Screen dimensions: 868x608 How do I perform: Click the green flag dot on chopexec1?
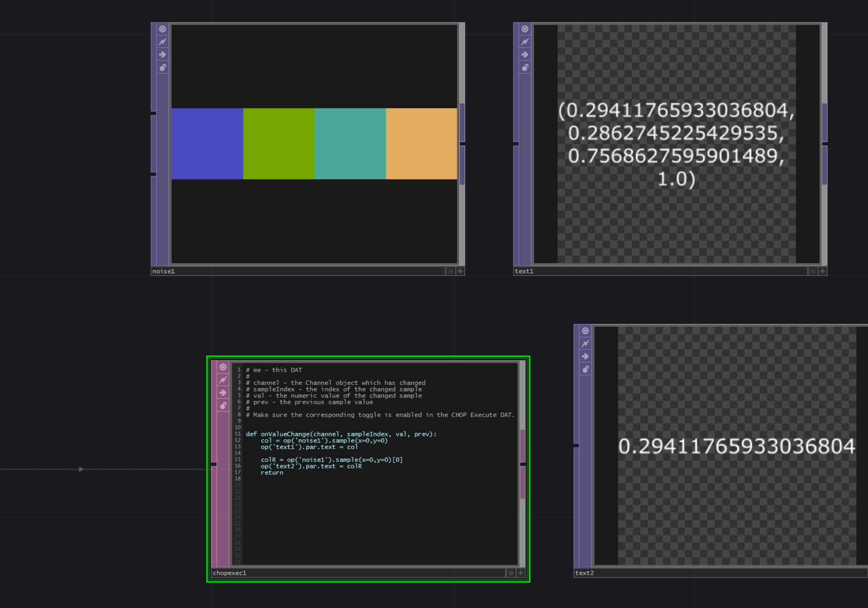click(511, 573)
